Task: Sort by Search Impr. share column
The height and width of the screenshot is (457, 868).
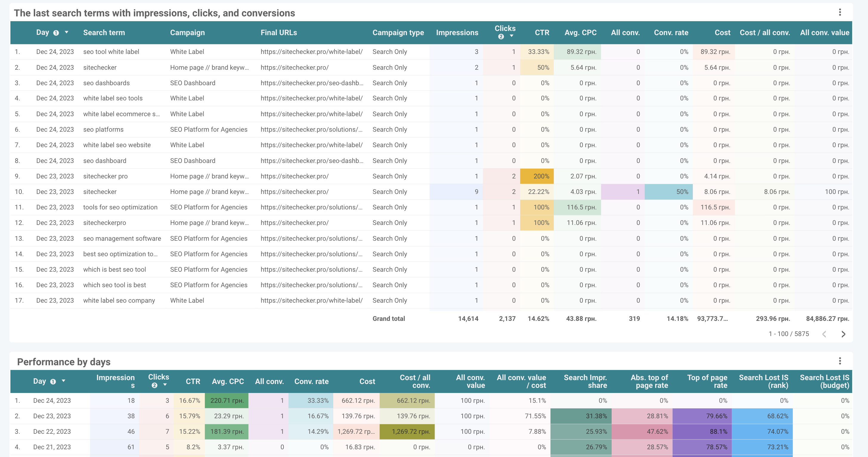Action: 585,381
